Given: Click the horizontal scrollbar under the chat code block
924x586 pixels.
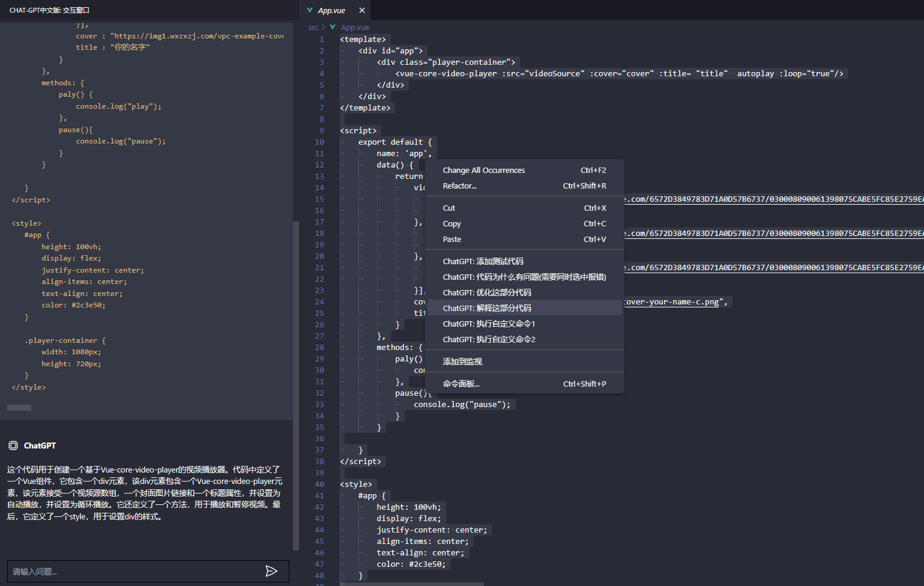Looking at the screenshot, I should coord(19,408).
